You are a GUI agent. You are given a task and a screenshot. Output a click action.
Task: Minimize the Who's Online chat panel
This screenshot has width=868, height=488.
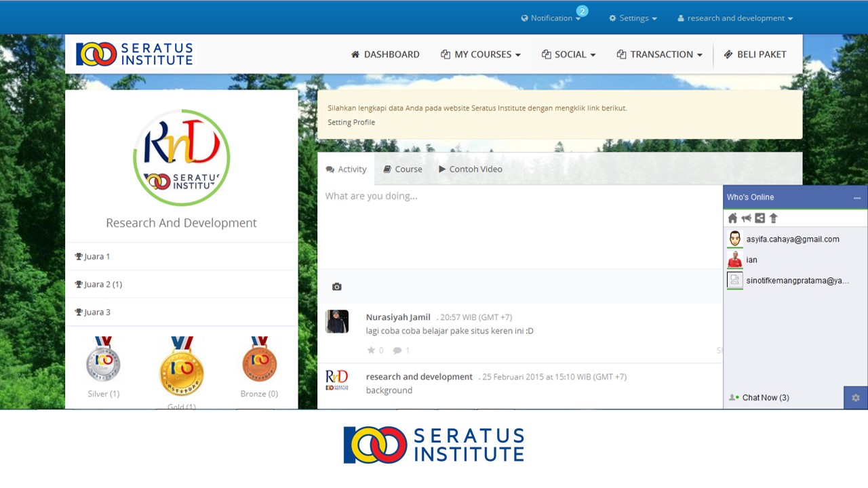[x=857, y=198]
